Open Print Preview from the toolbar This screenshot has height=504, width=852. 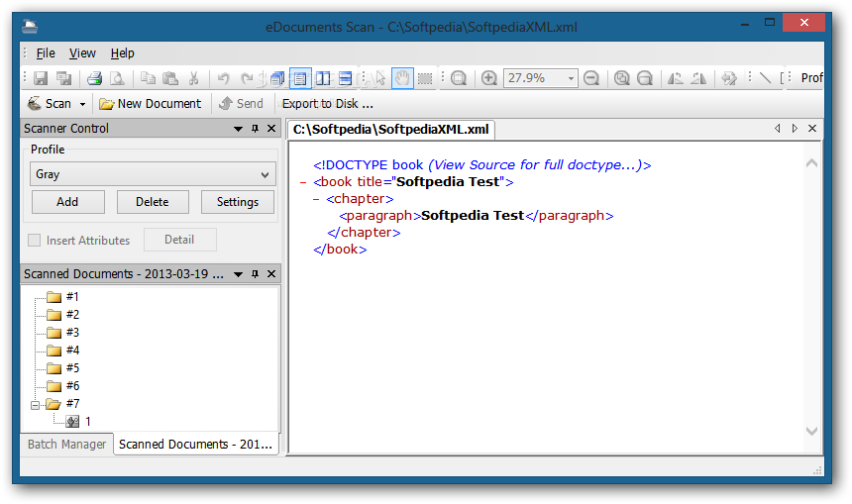117,78
